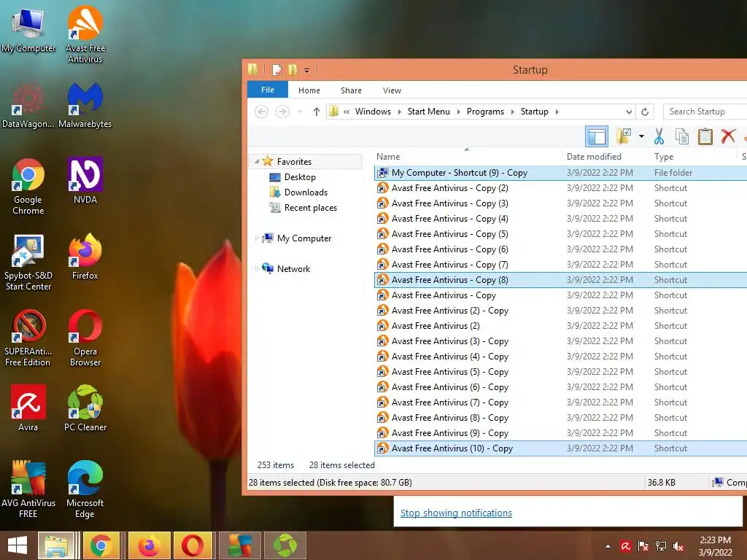This screenshot has height=560, width=747.
Task: Launch Firefox from the desktop
Action: 85,256
